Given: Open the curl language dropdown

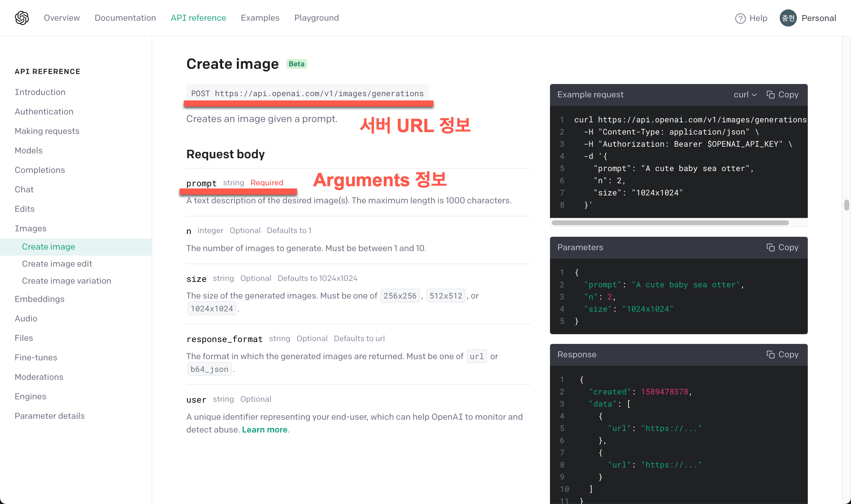Looking at the screenshot, I should point(745,94).
